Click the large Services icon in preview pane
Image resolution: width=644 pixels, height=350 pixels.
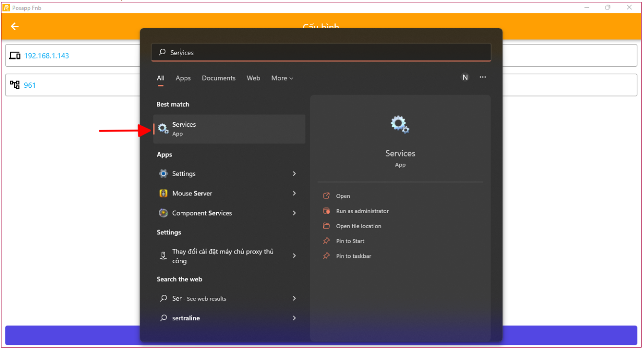click(x=400, y=125)
